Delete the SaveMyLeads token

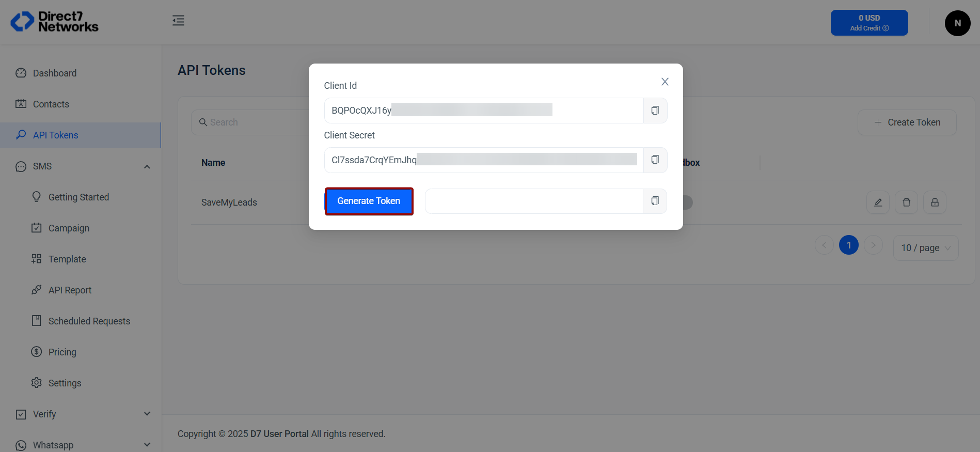pyautogui.click(x=906, y=202)
